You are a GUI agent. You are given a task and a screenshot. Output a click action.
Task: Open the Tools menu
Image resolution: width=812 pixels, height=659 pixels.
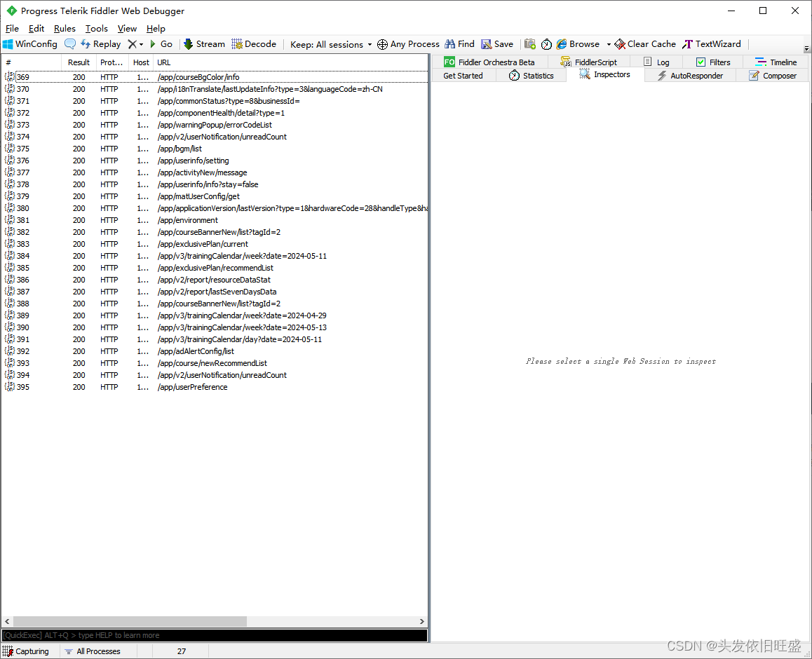(96, 29)
